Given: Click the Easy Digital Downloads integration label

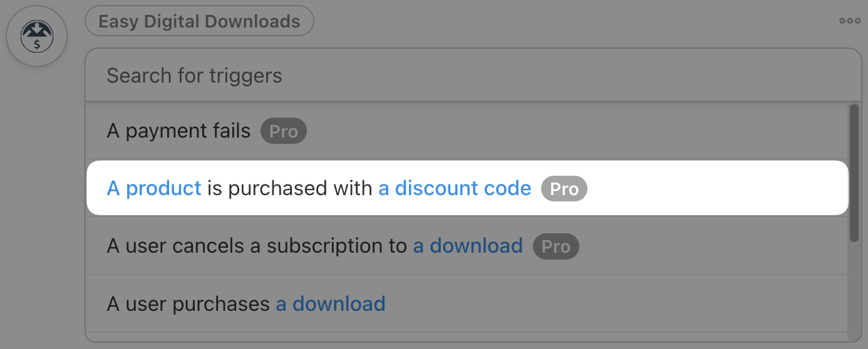Looking at the screenshot, I should click(x=199, y=22).
